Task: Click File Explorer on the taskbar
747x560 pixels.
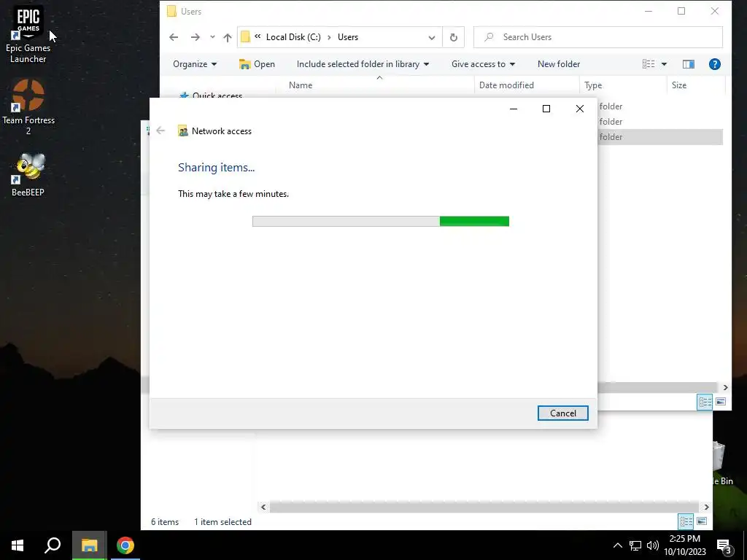Action: pyautogui.click(x=89, y=545)
